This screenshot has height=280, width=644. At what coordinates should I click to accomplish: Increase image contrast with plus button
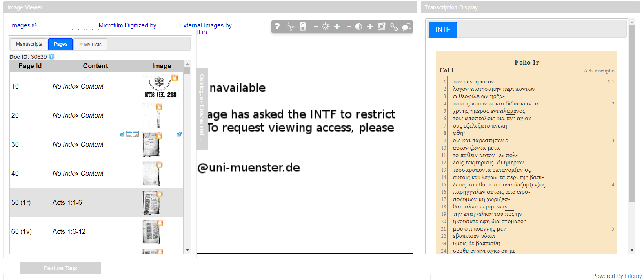point(370,27)
